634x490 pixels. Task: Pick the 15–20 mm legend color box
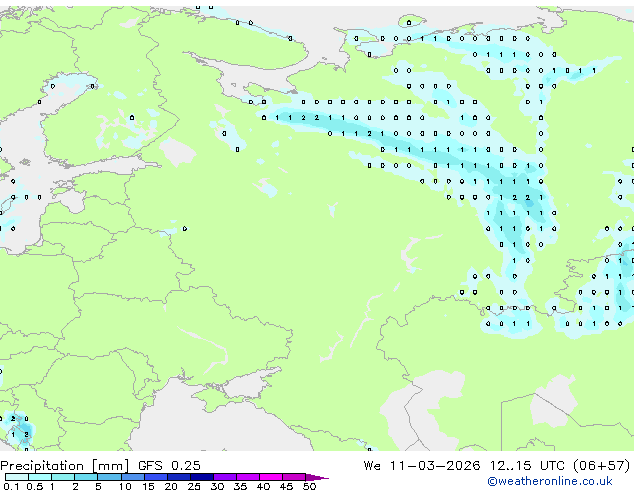[156, 477]
